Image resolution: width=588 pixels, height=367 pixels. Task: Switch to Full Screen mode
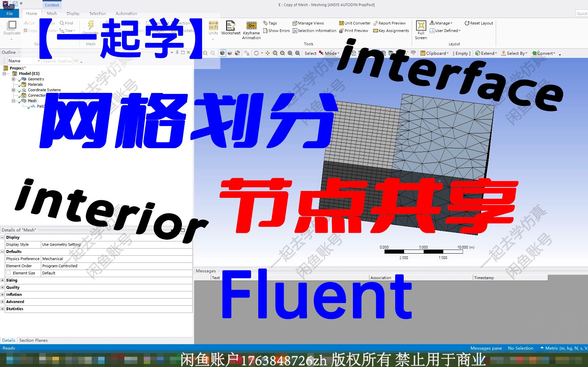coord(421,30)
